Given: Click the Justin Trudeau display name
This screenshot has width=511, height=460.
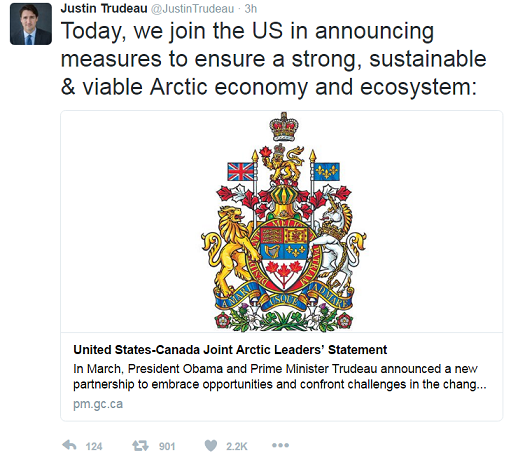Looking at the screenshot, I should [104, 9].
